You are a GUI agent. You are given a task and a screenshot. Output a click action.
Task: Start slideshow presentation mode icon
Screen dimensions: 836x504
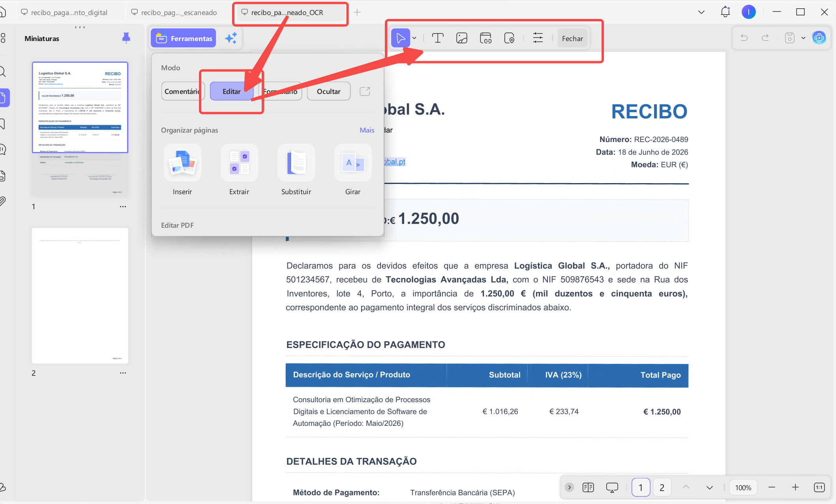pos(612,487)
